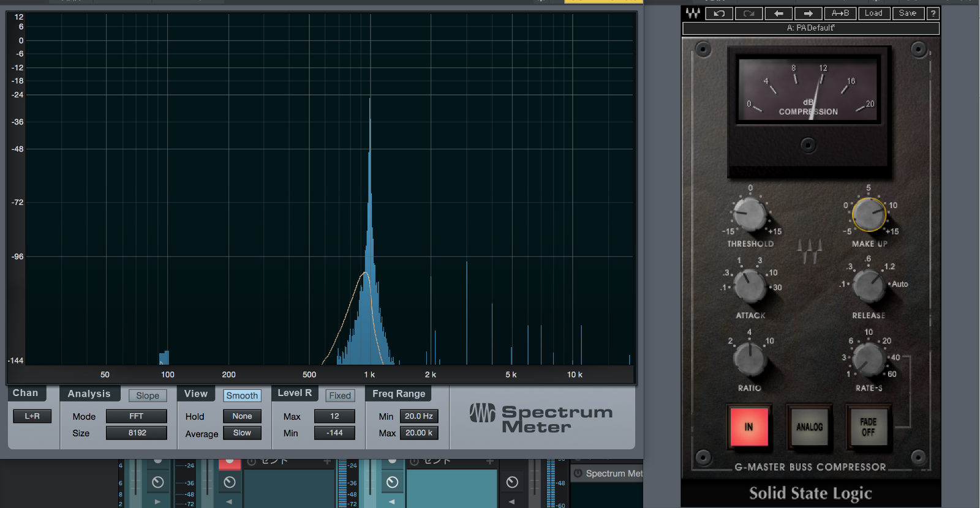Click the 'Solid State Logic' brand text

[x=810, y=493]
